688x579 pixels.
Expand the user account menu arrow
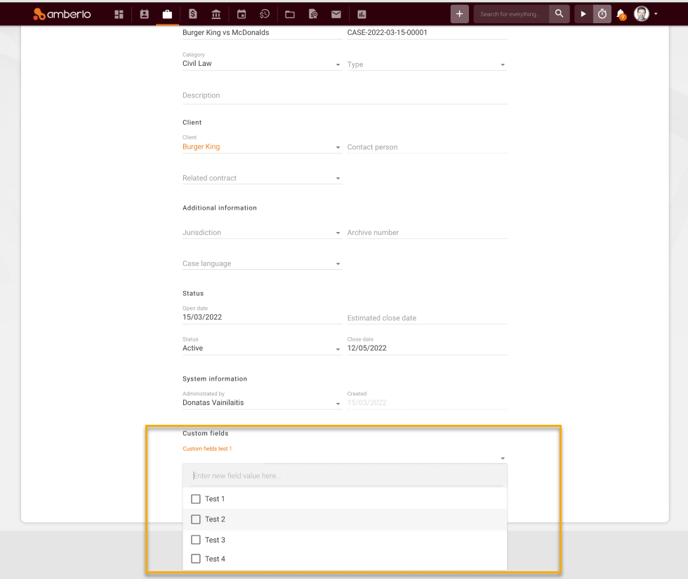pos(656,14)
